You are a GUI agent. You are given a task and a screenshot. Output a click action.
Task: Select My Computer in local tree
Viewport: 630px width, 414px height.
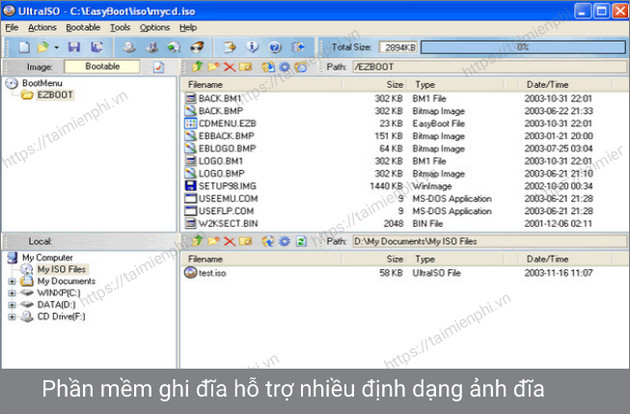(47, 257)
